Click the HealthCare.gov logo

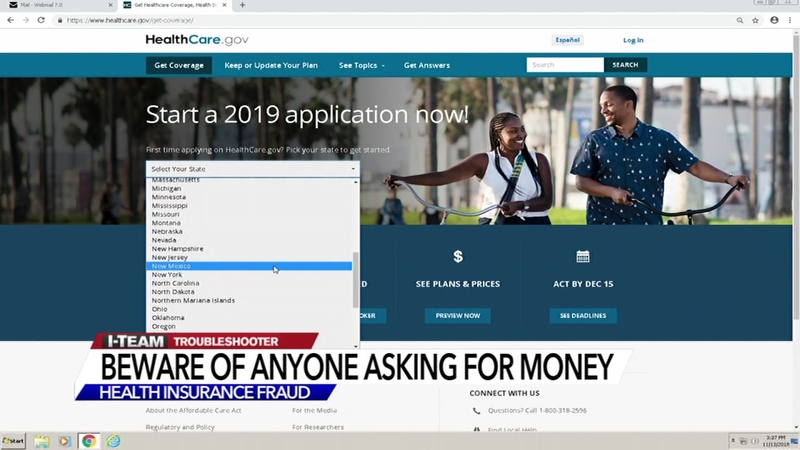(x=197, y=40)
